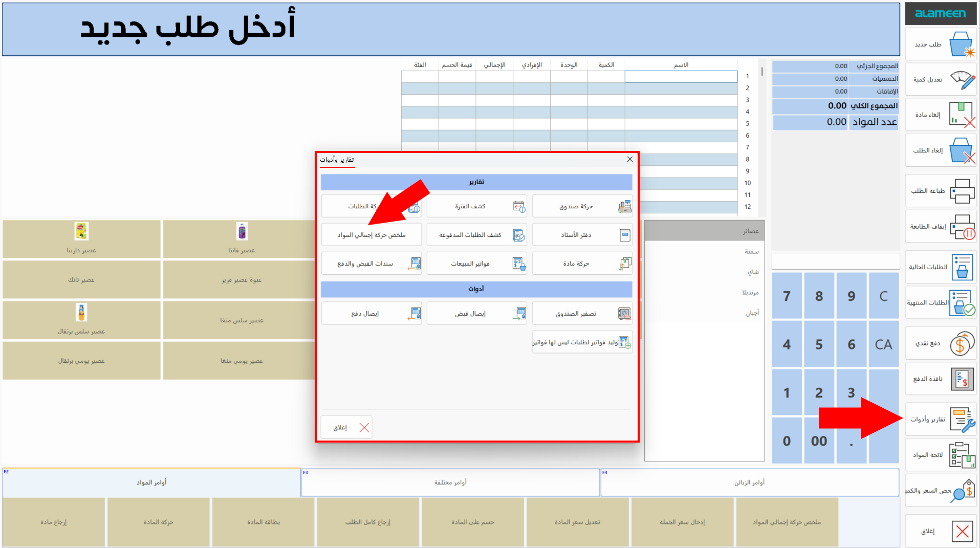Open items total movement summary in dialog
Screen dimensions: 980x548
[x=372, y=235]
